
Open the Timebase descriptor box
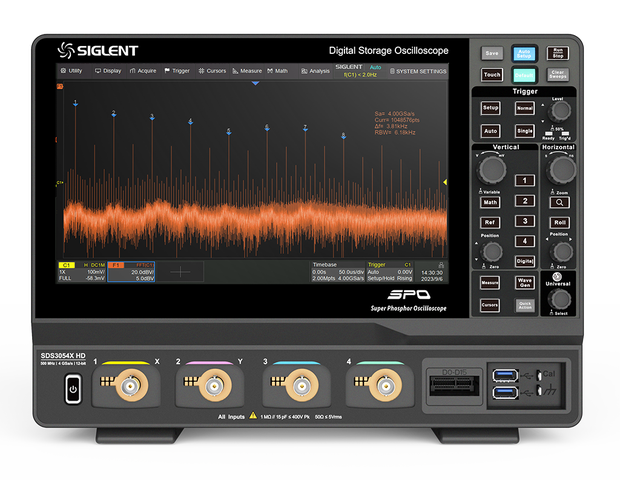(338, 272)
